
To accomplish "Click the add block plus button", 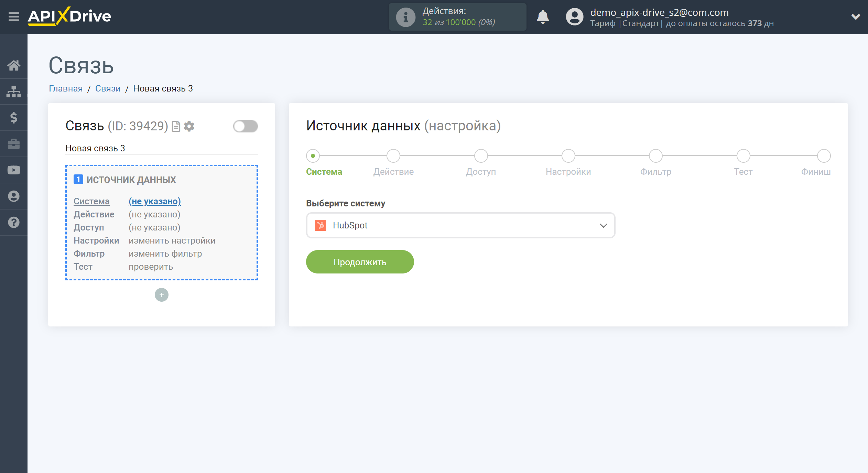I will point(162,295).
